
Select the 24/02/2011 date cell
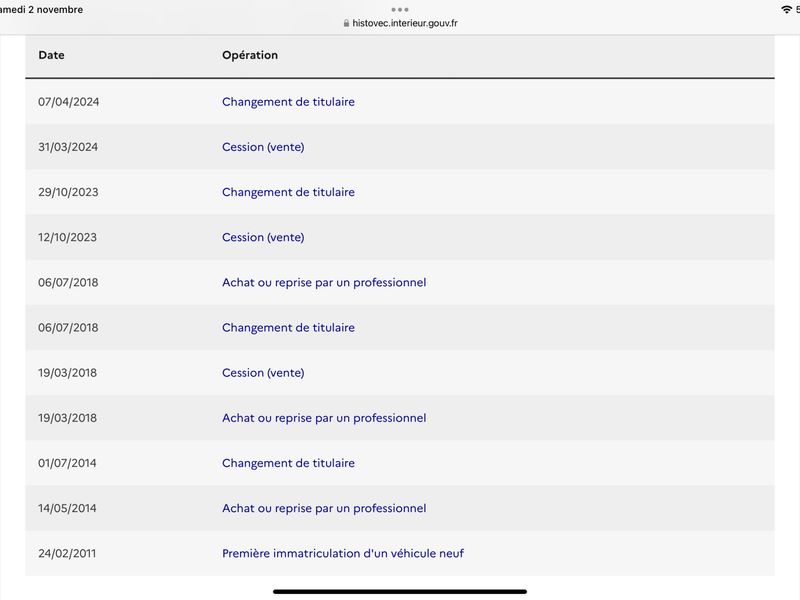pos(67,553)
